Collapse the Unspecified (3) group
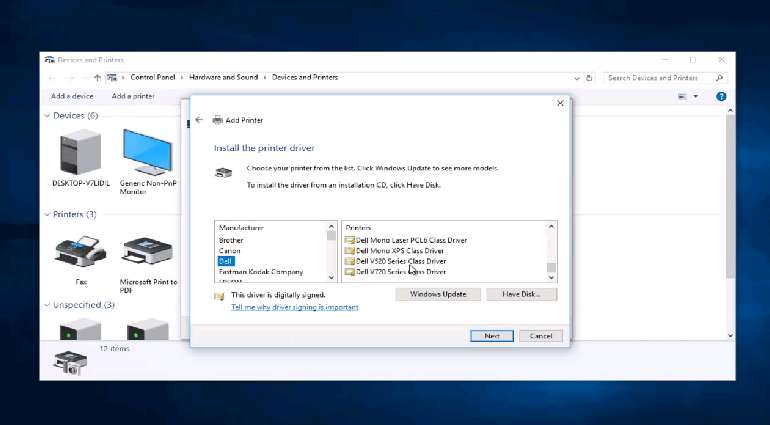 point(47,305)
